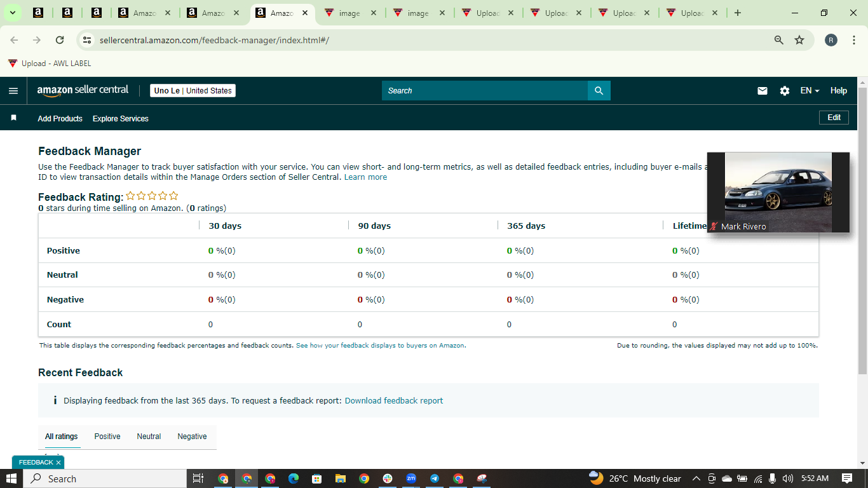Click the bookmark icon beside Add Products

coord(13,118)
